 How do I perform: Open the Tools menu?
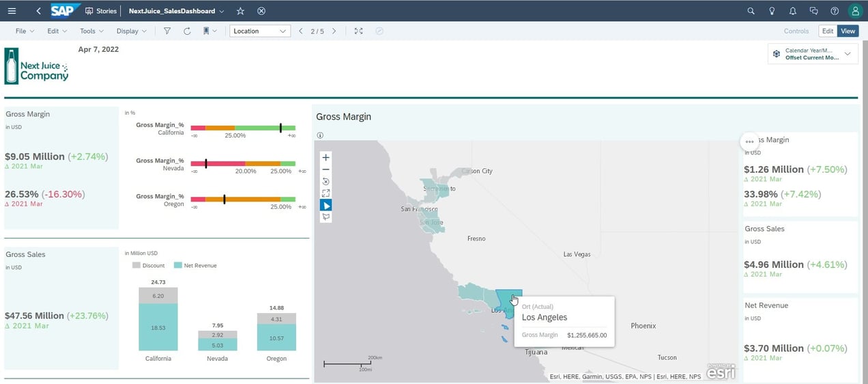[x=91, y=31]
